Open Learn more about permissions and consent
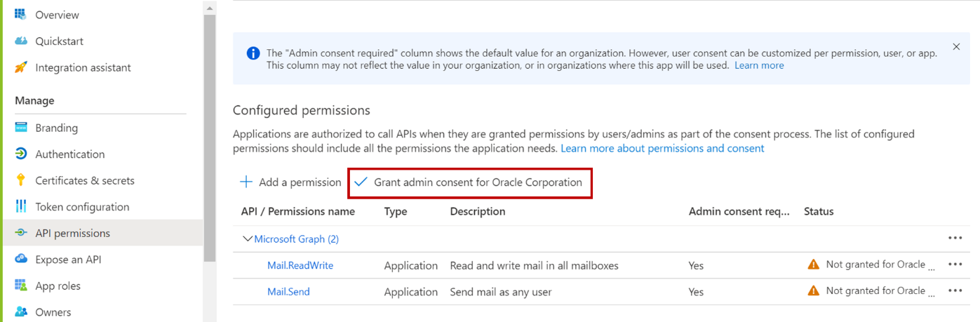980x322 pixels. click(662, 149)
